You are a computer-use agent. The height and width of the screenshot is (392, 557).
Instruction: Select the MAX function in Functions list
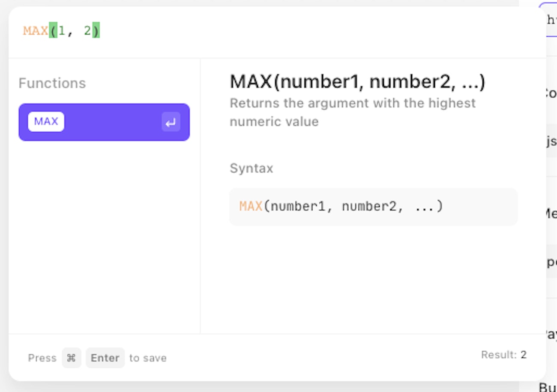click(104, 122)
